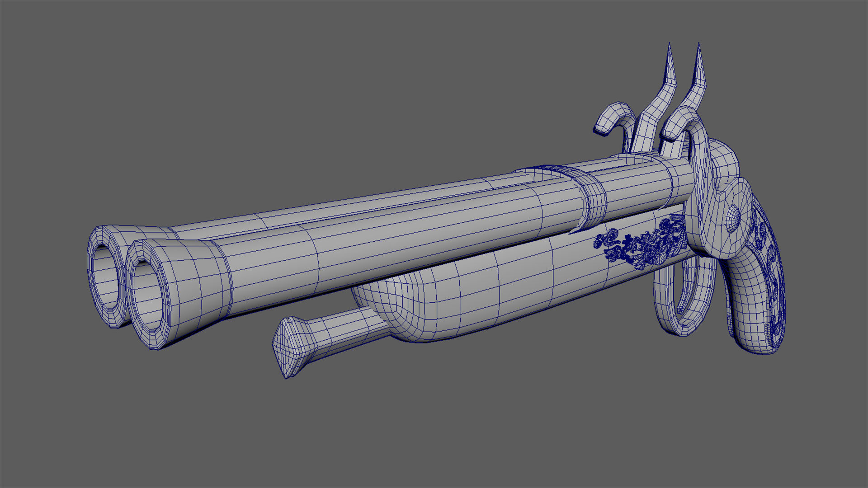Click the round screw on lock plate
868x488 pixels.
tap(733, 220)
